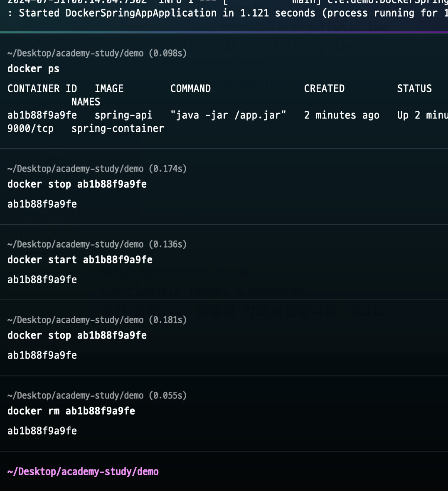Click the NAMES column header

86,102
